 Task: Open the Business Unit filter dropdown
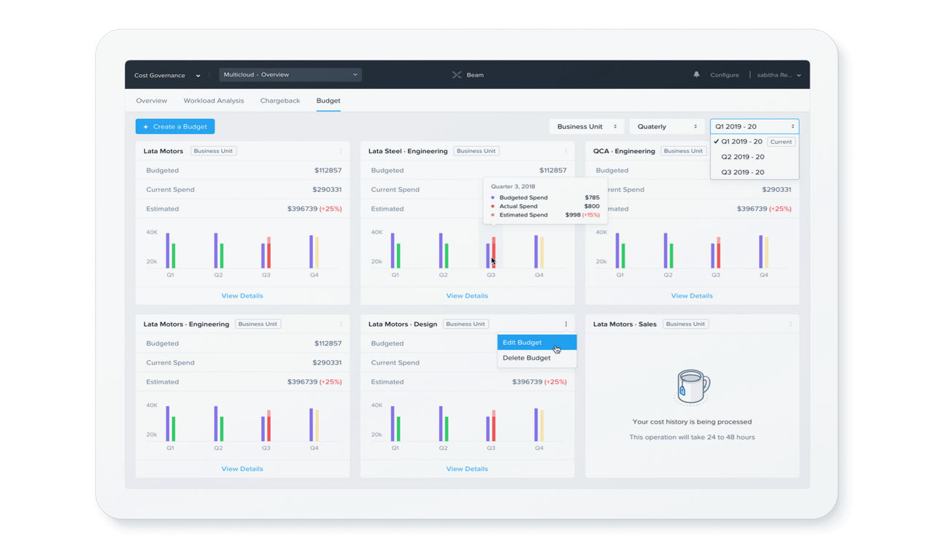click(x=586, y=125)
